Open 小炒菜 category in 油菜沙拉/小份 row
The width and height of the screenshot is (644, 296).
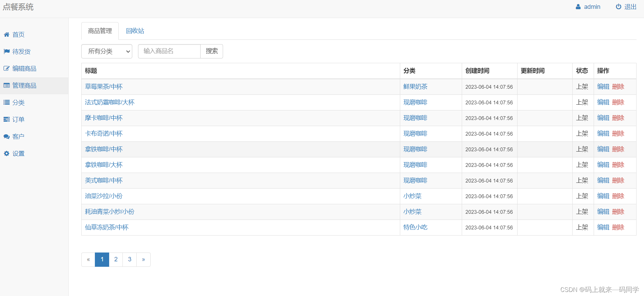pos(412,196)
